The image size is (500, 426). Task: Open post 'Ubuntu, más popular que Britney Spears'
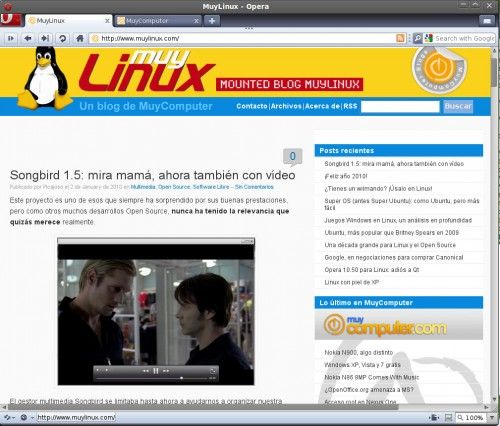pyautogui.click(x=392, y=233)
